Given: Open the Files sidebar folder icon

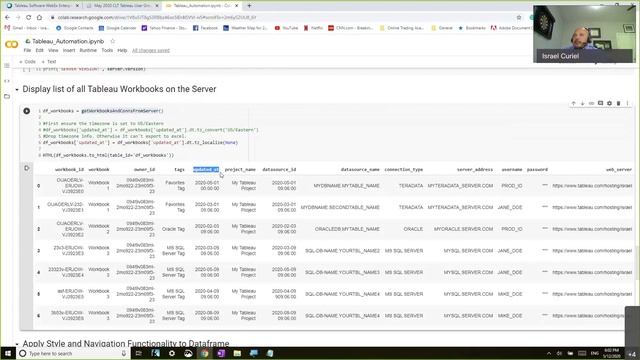Looking at the screenshot, I should [7, 96].
